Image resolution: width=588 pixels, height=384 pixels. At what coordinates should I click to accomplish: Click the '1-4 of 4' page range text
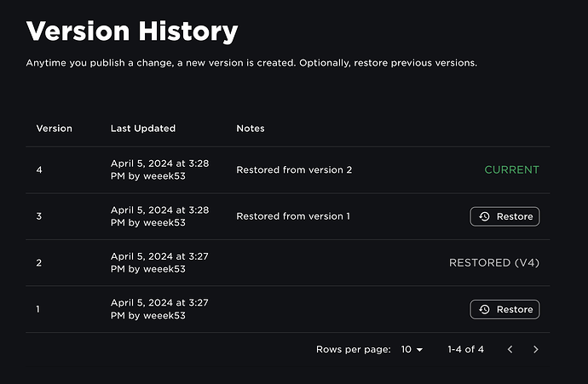[465, 349]
